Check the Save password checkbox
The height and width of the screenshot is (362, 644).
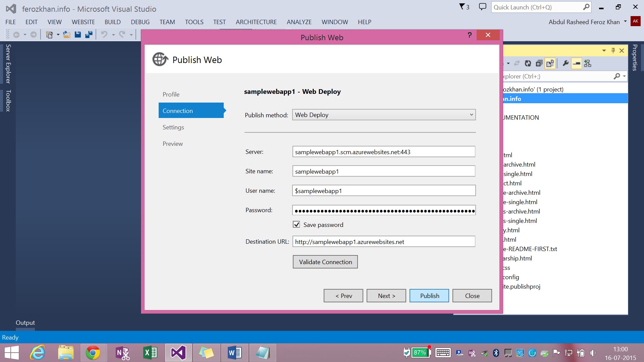click(x=297, y=225)
